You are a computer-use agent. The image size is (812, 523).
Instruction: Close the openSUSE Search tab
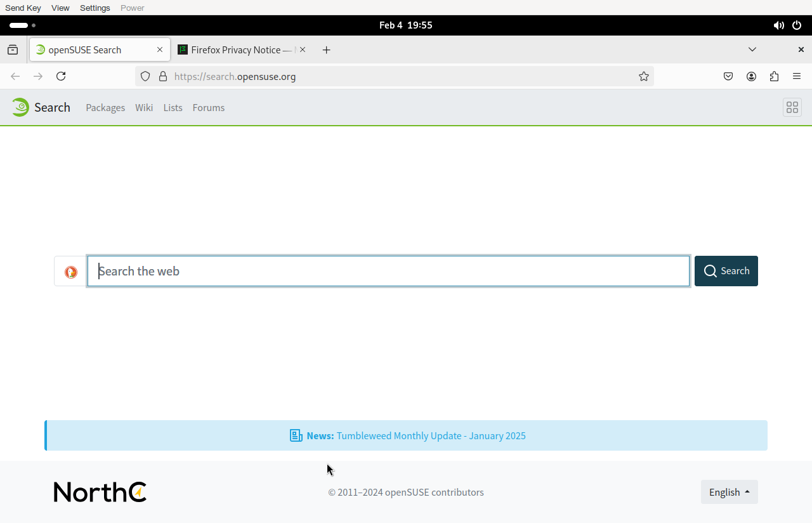pyautogui.click(x=160, y=50)
